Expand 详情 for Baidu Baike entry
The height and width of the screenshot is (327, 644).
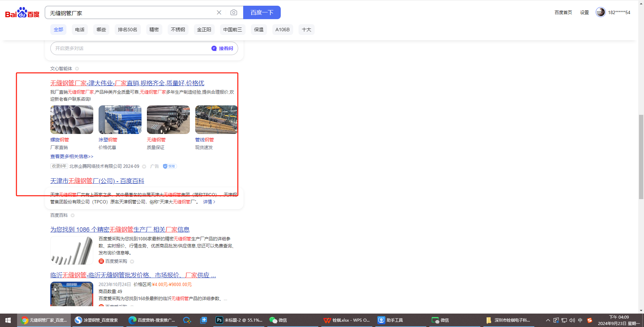pos(209,202)
